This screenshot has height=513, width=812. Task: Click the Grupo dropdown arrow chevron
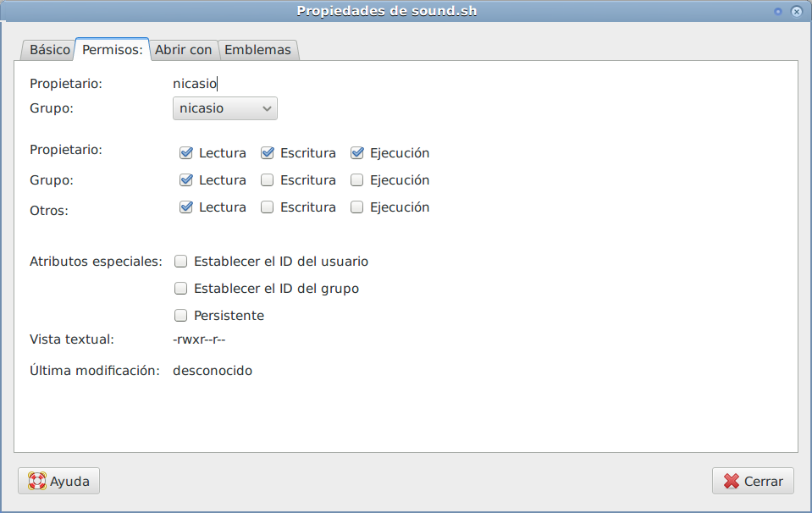pyautogui.click(x=267, y=108)
